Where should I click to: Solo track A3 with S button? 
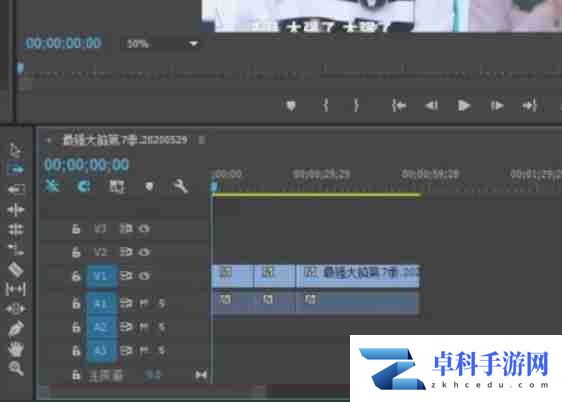[162, 350]
